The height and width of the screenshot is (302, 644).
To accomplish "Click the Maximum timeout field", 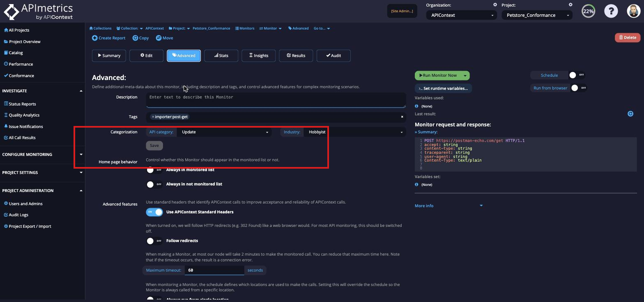I will pyautogui.click(x=214, y=270).
